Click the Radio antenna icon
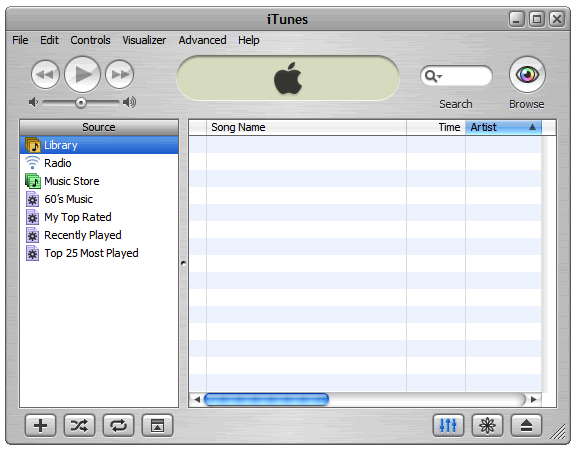Screen dimensions: 575x450 pos(32,162)
